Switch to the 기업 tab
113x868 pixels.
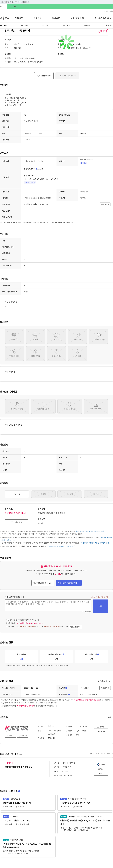(x=14, y=6)
